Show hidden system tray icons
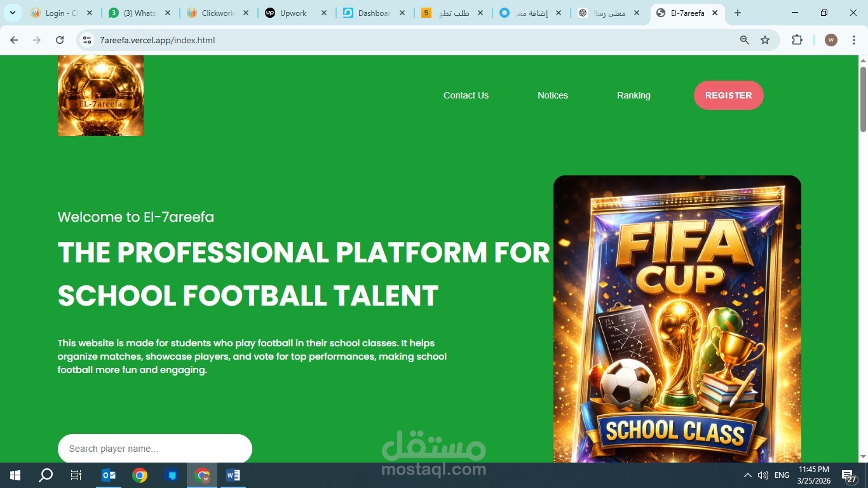Screen dimensions: 868x488 (748, 475)
